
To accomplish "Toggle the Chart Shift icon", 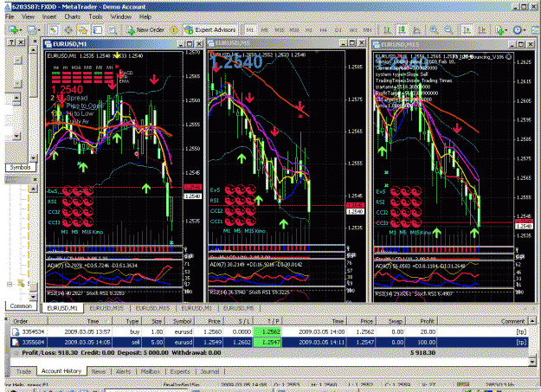I will (482, 30).
